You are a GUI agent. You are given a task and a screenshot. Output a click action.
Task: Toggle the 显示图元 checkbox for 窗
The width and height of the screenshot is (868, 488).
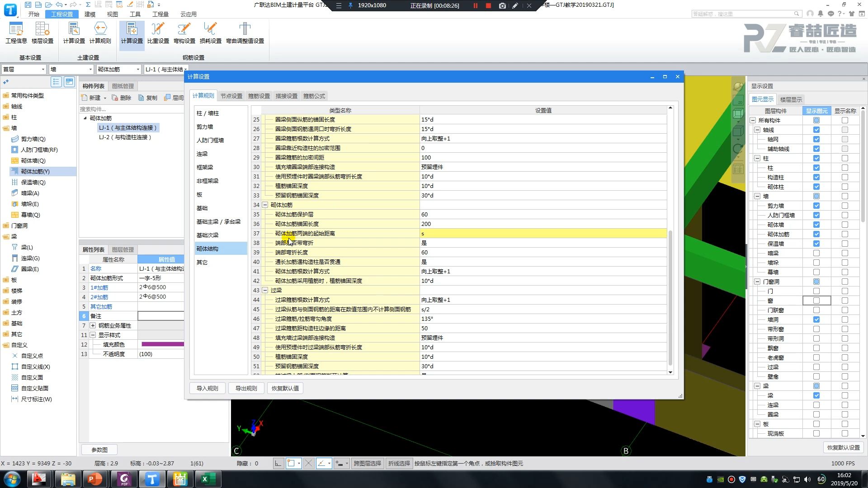(816, 300)
